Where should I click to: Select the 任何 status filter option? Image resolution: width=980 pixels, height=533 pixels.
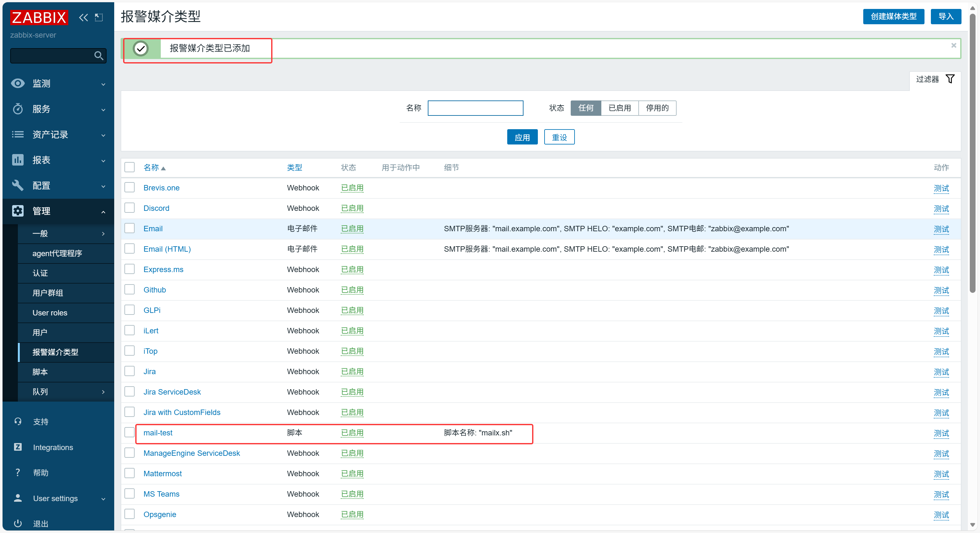coord(586,108)
